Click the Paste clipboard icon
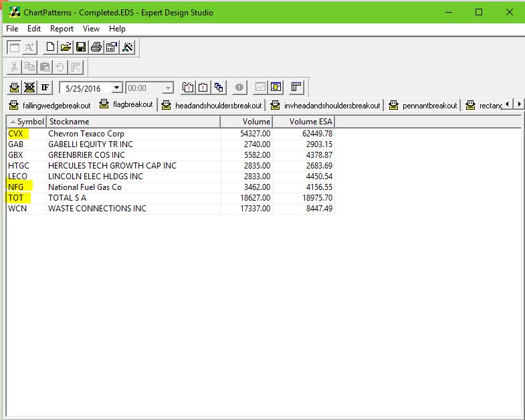 pyautogui.click(x=45, y=68)
